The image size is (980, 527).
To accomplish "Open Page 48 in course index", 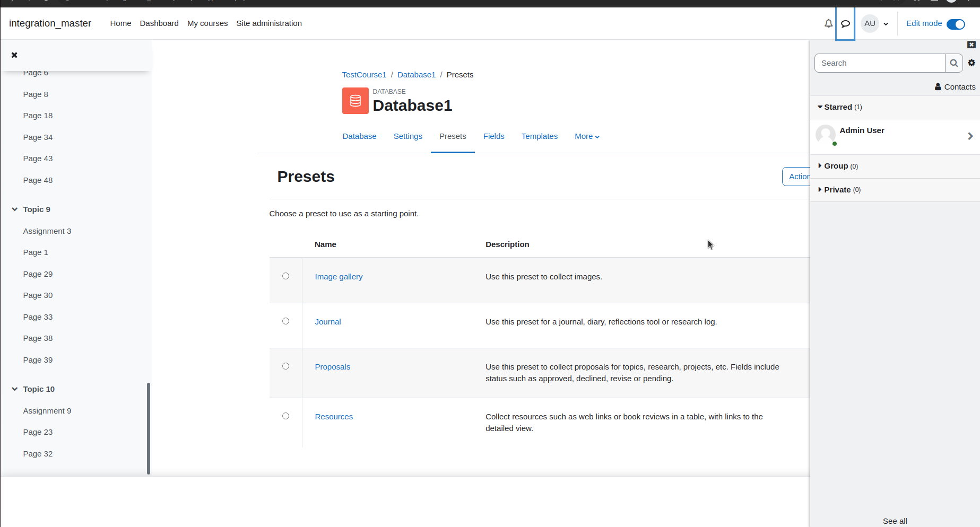I will pyautogui.click(x=38, y=180).
